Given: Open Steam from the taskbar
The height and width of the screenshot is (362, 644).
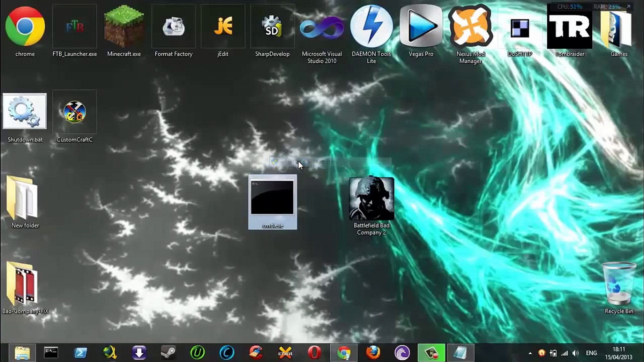Looking at the screenshot, I should [168, 353].
